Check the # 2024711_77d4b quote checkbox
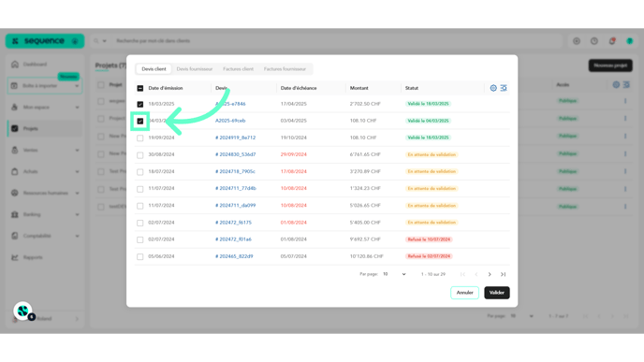 (x=140, y=189)
